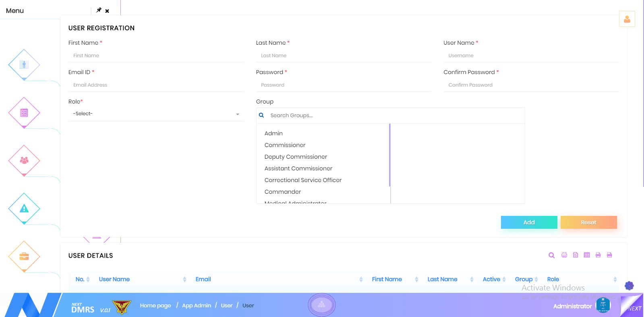Open the prisoner (inmate behind bars) menu icon
Image resolution: width=644 pixels, height=317 pixels.
pyautogui.click(x=24, y=64)
